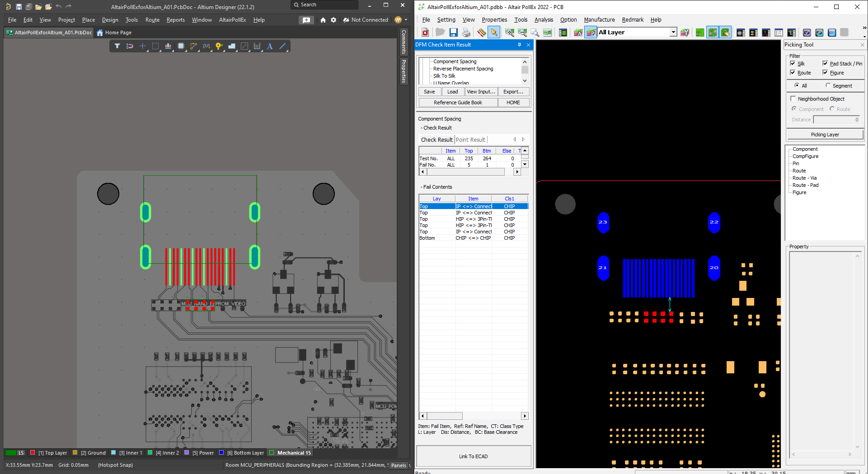Click the zoom in icon in PollEx
The image size is (868, 474).
510,33
